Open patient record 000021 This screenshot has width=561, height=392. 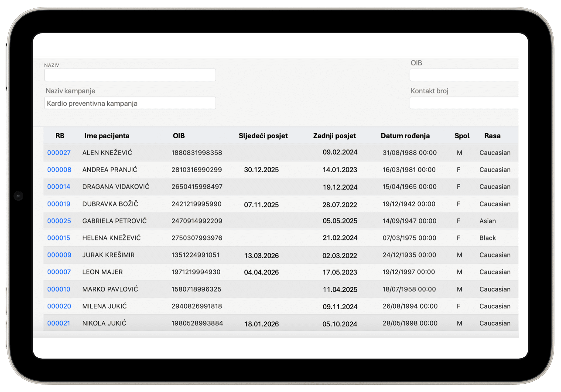pos(59,323)
